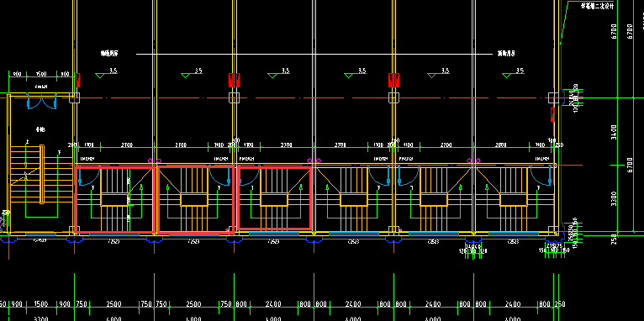Select the 2800 dimension text
Screen dimensions: 644x321
tap(500, 145)
